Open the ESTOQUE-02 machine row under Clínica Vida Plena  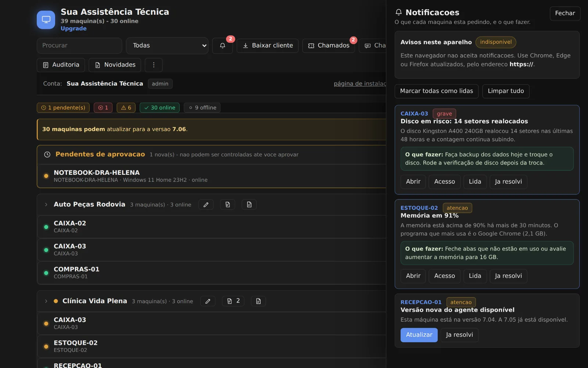[212, 346]
